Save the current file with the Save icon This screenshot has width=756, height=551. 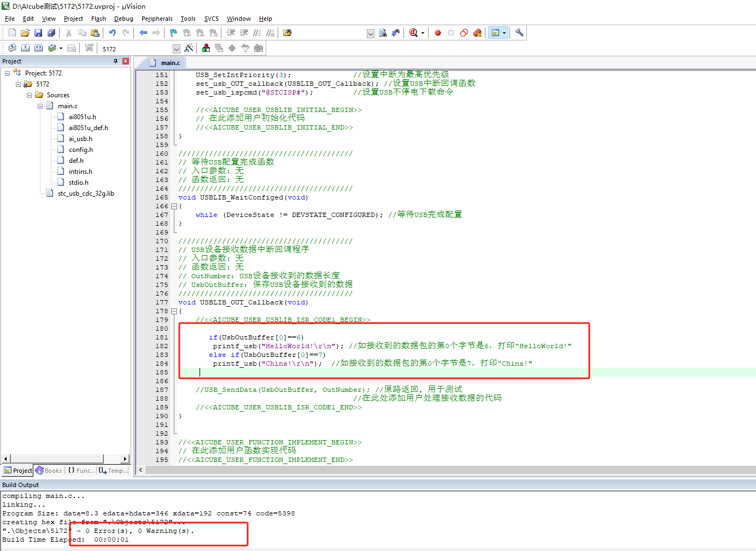point(38,33)
